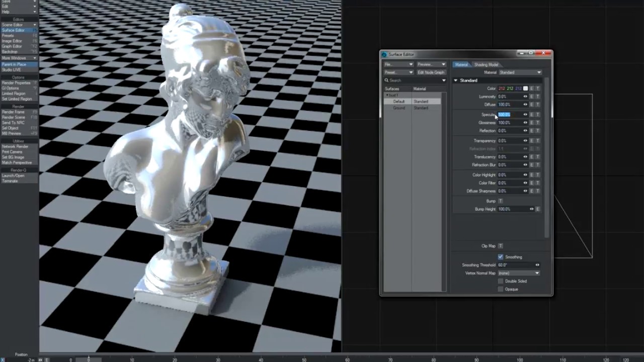The image size is (644, 362).
Task: Click Refraction Blur envelope E button
Action: (x=532, y=165)
